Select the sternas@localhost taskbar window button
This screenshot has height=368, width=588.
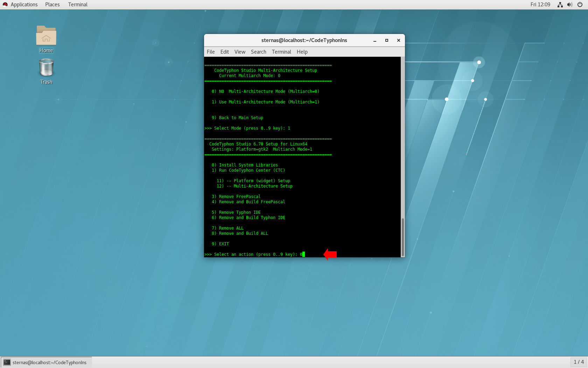pos(46,362)
